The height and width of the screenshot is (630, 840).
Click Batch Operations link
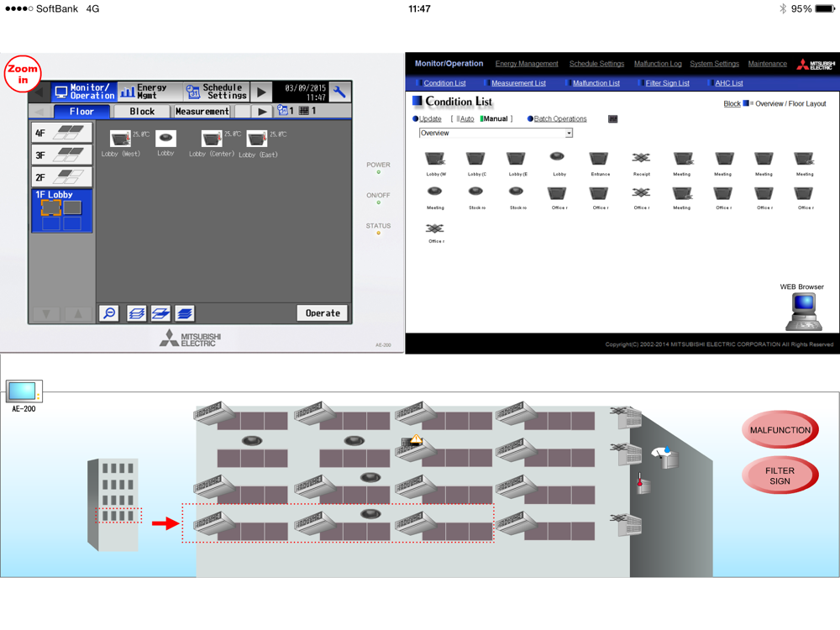click(x=560, y=119)
